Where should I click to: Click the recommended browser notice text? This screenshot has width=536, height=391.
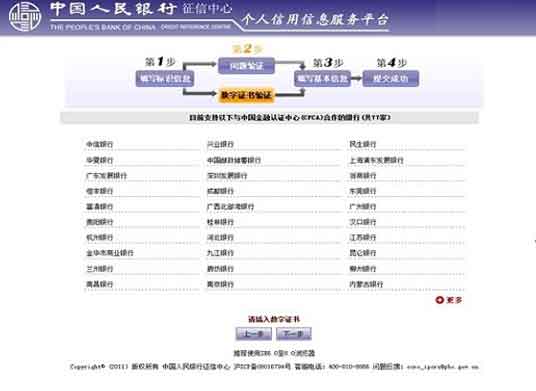(274, 353)
